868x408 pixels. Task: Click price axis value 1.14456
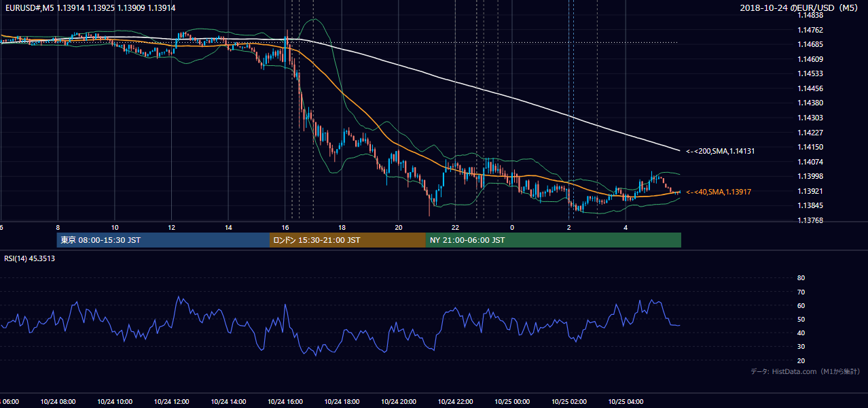click(810, 88)
